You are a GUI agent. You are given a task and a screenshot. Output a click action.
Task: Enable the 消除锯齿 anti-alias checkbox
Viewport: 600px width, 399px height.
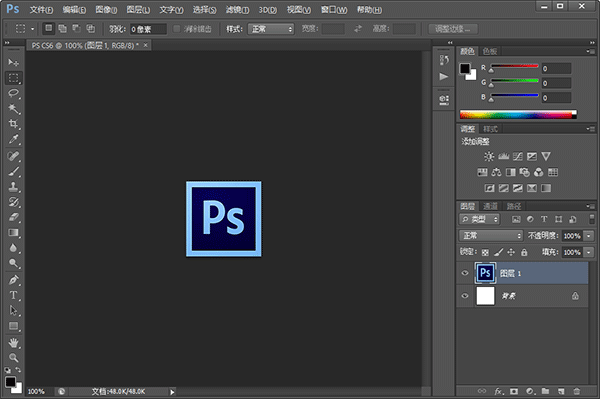[177, 29]
